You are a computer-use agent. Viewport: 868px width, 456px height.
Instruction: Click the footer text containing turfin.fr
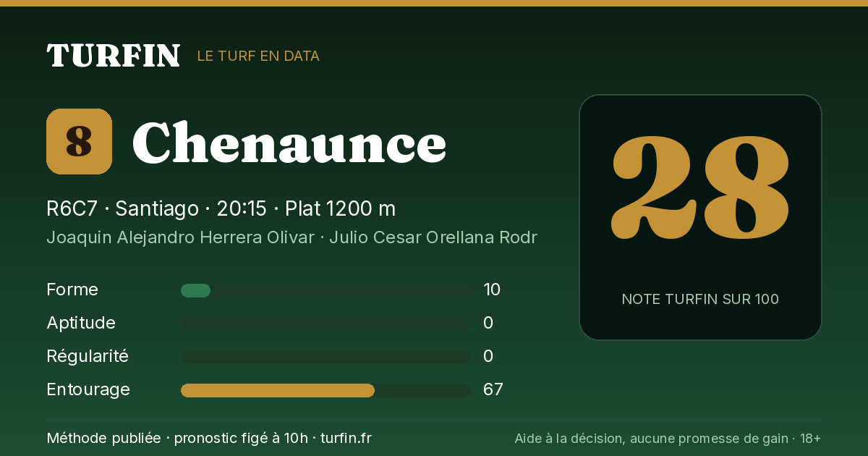click(209, 438)
